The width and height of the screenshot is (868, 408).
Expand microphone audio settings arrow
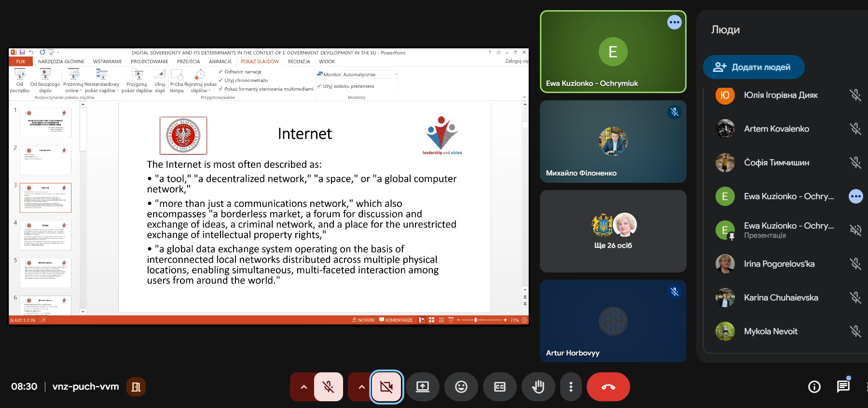(x=303, y=387)
